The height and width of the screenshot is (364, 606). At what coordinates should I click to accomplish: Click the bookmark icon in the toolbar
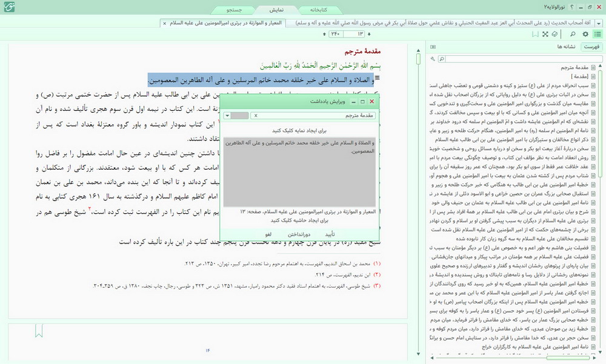coord(535,34)
